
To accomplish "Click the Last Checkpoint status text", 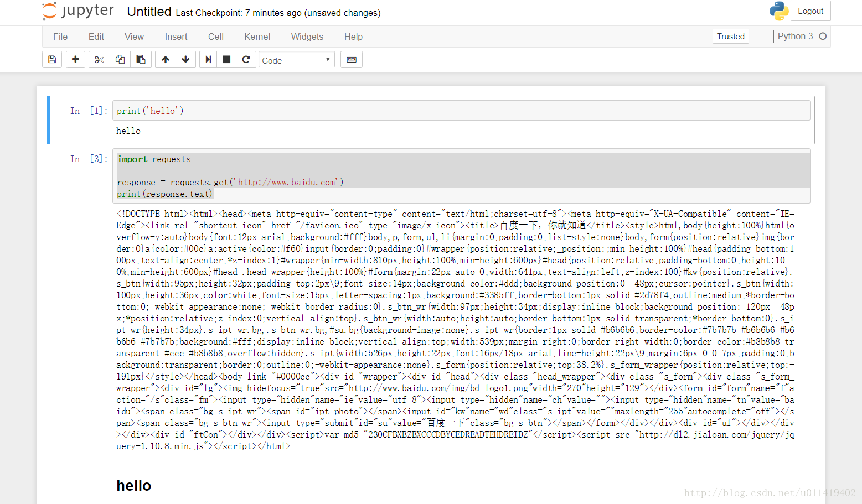I will click(278, 13).
